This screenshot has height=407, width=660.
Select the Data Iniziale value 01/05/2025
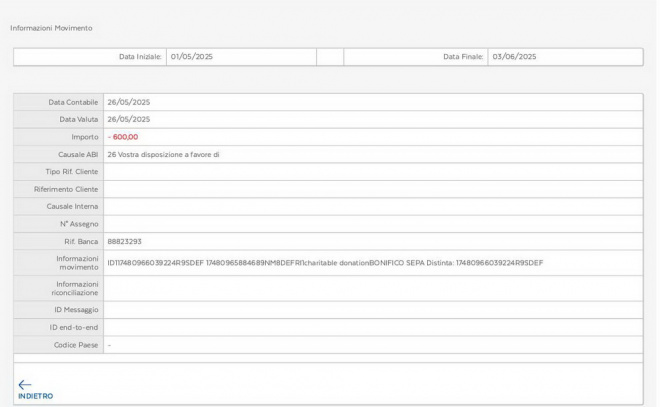[x=190, y=57]
